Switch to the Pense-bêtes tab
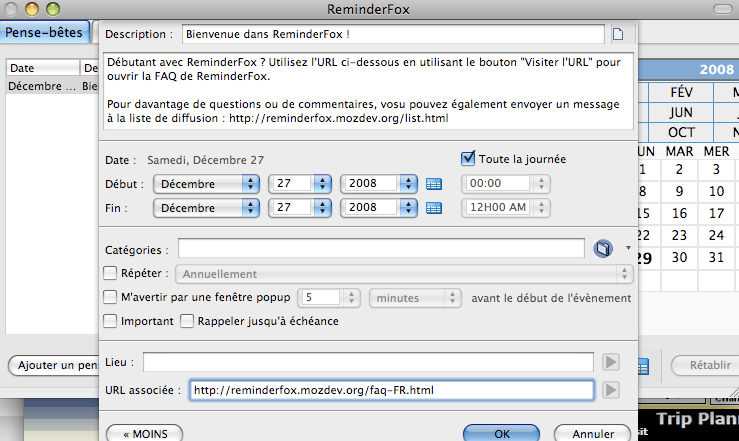 pos(44,31)
